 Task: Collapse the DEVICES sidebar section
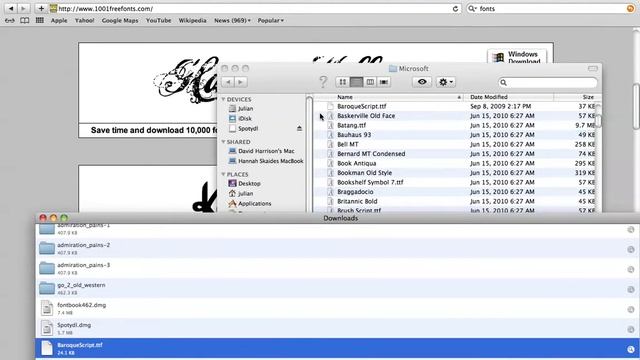pyautogui.click(x=223, y=99)
